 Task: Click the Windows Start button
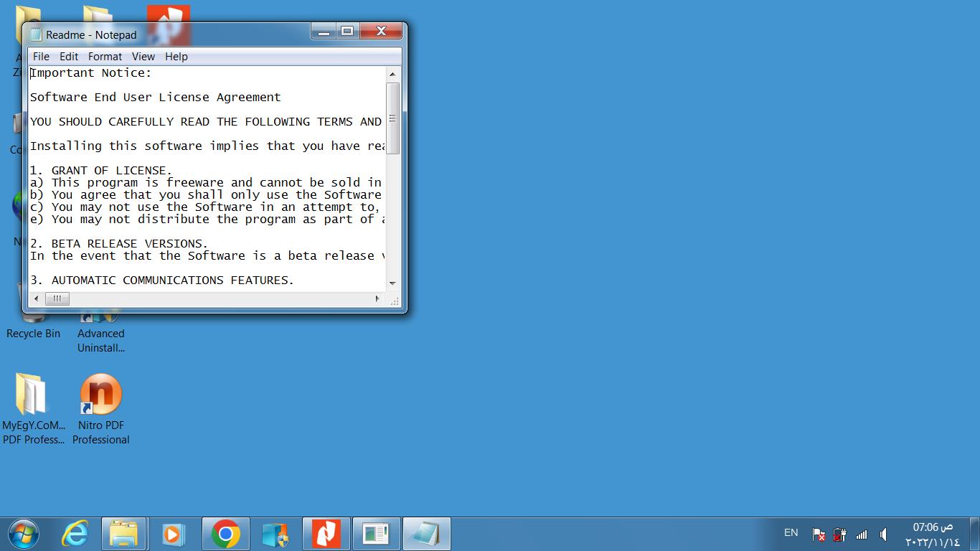pyautogui.click(x=23, y=534)
